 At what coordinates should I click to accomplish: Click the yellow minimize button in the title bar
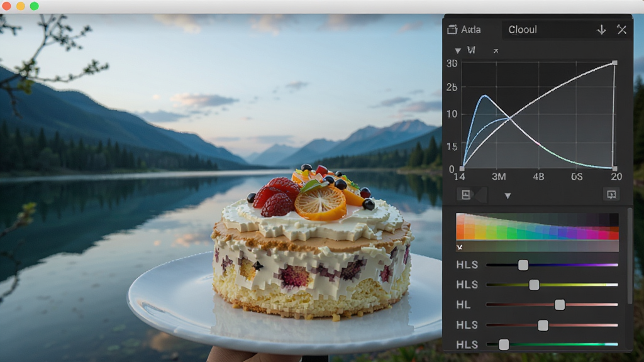pyautogui.click(x=21, y=6)
